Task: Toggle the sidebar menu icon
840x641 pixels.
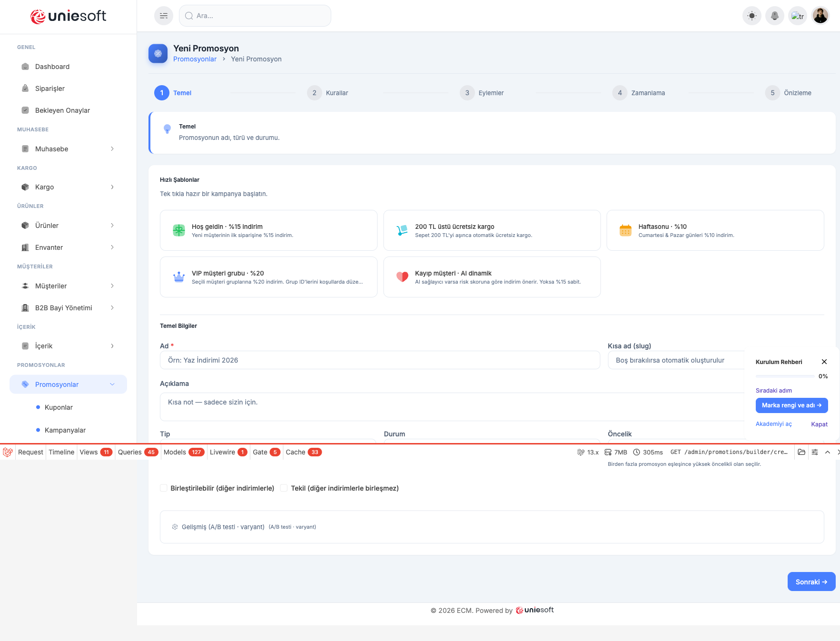Action: (164, 16)
